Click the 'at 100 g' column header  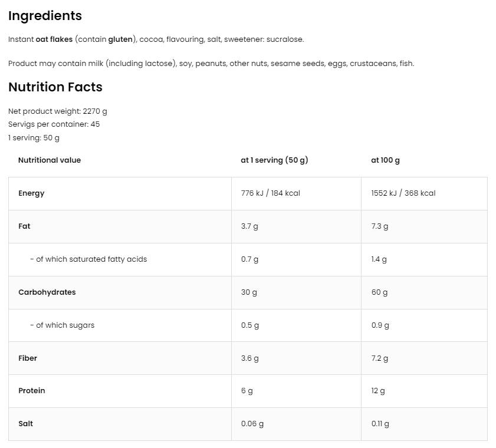pyautogui.click(x=385, y=160)
